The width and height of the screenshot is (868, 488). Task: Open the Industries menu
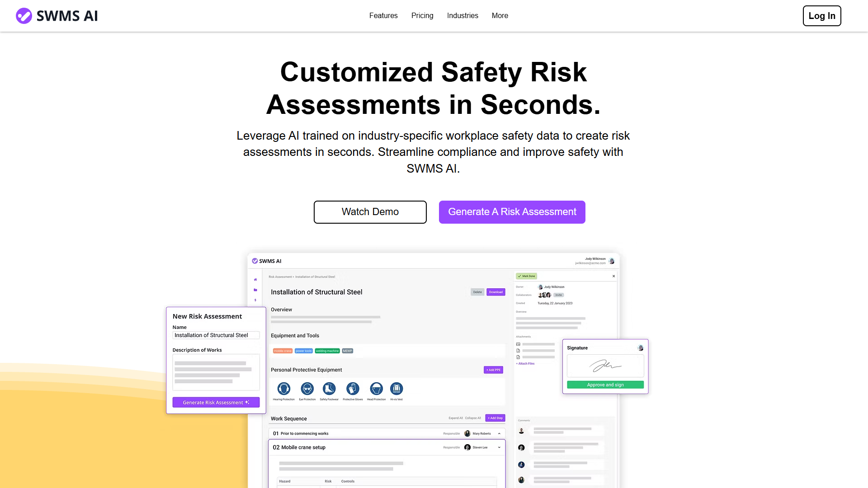coord(462,16)
